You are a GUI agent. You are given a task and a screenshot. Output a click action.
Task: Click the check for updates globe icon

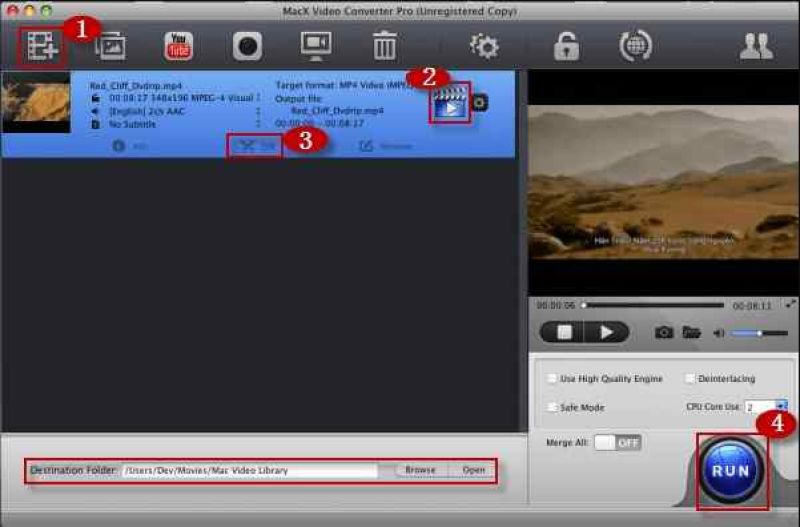coord(635,46)
